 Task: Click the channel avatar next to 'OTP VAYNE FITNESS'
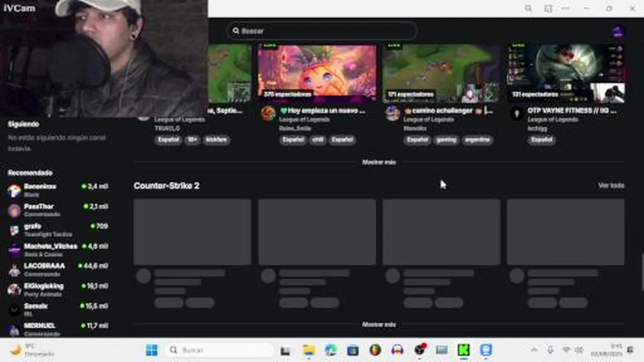coord(517,113)
